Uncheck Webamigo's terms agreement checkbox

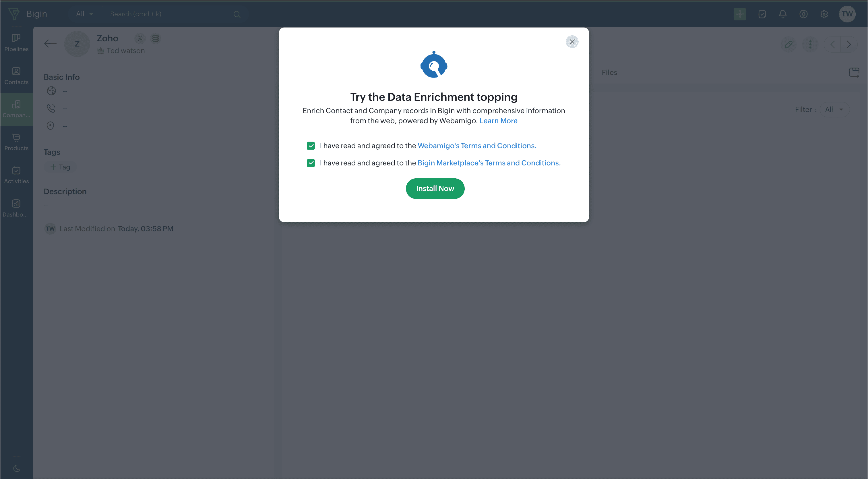point(311,146)
